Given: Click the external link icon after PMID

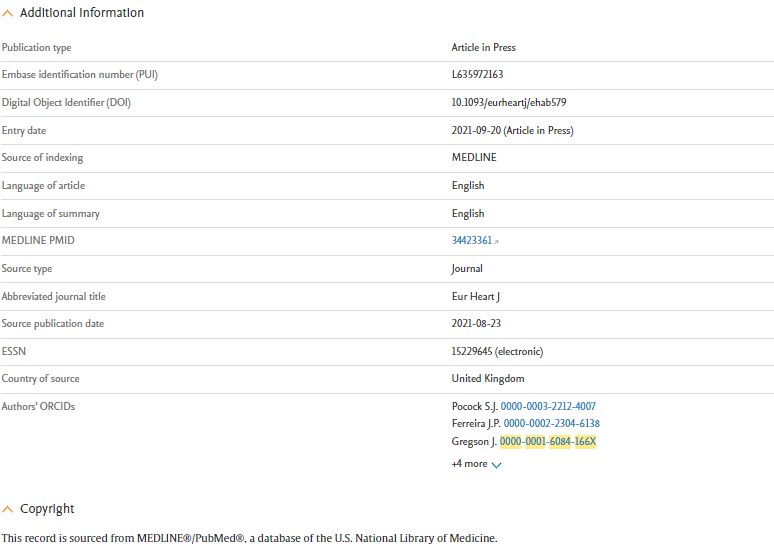Looking at the screenshot, I should click(497, 241).
